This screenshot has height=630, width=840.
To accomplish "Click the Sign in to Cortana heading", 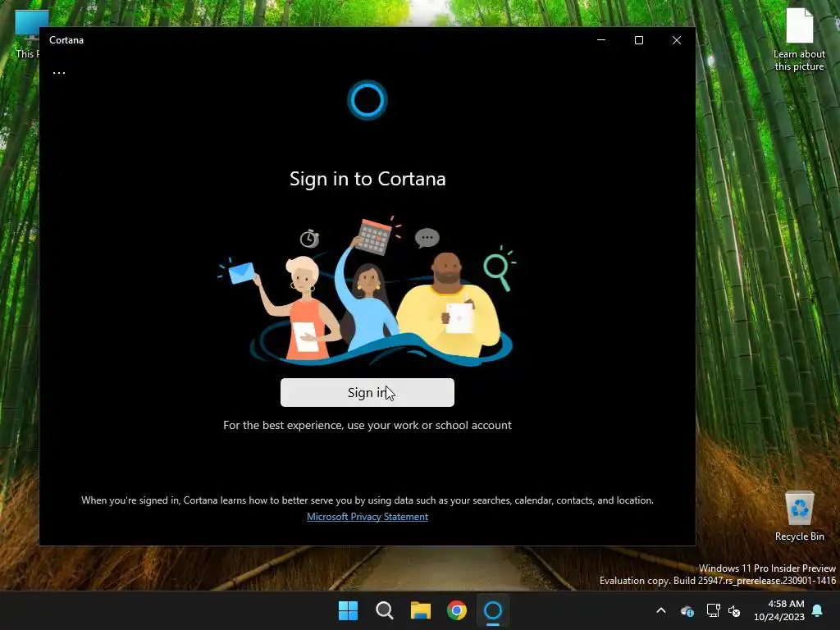I will (x=367, y=179).
